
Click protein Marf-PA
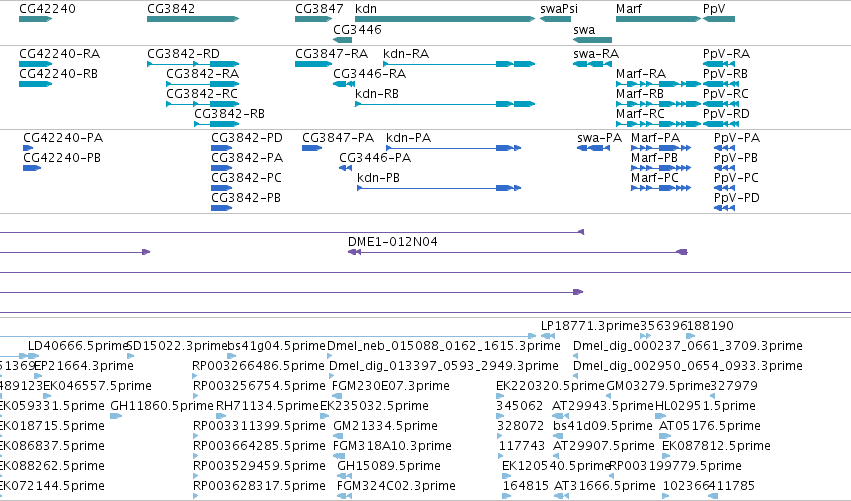[x=661, y=148]
